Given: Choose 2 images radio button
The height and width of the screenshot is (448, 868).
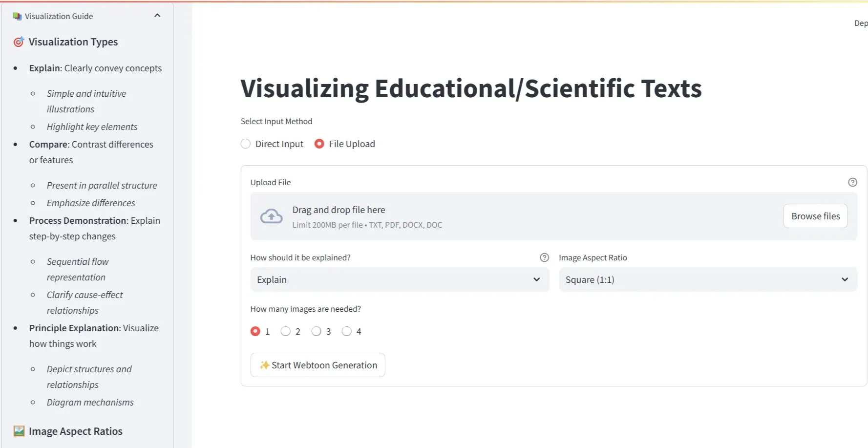Looking at the screenshot, I should click(286, 331).
